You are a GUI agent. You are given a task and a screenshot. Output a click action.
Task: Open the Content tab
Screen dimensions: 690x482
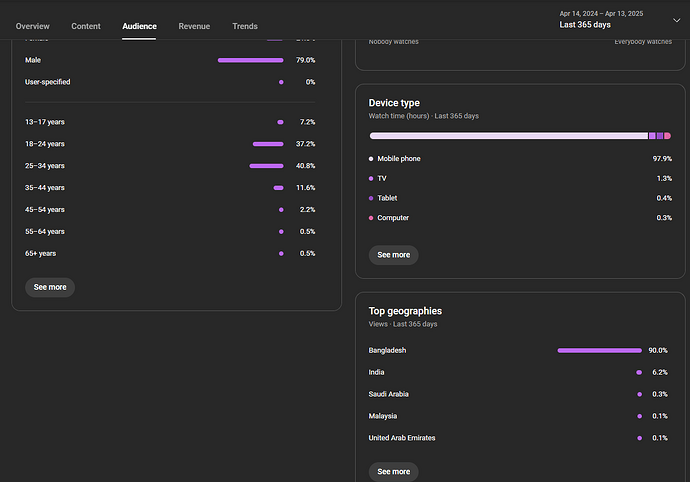tap(86, 26)
